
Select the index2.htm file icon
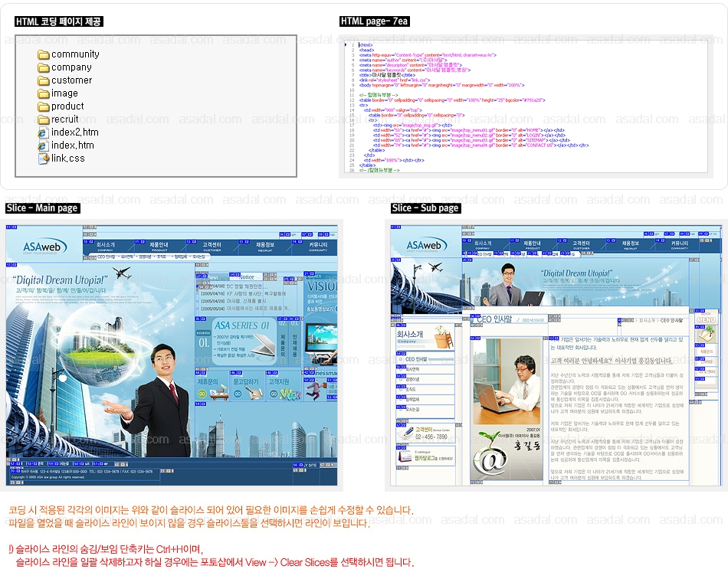[x=43, y=132]
